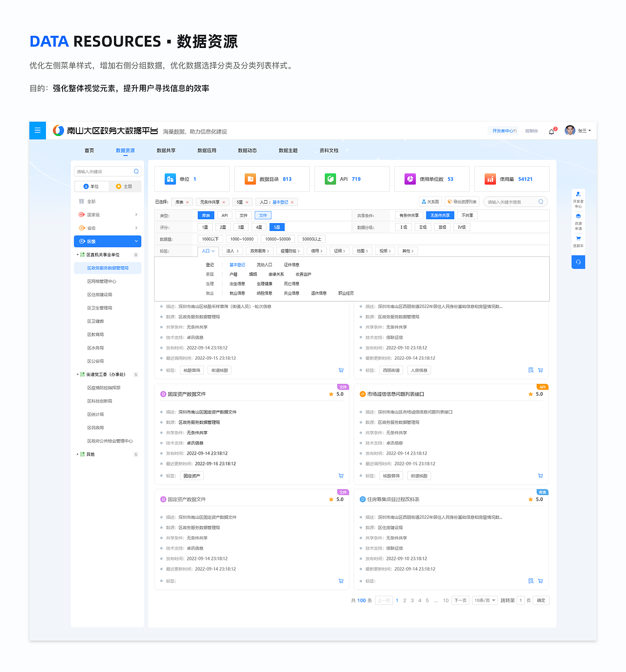Image resolution: width=626 pixels, height=672 pixels.
Task: Click the red 使用量 chart icon
Action: point(490,179)
